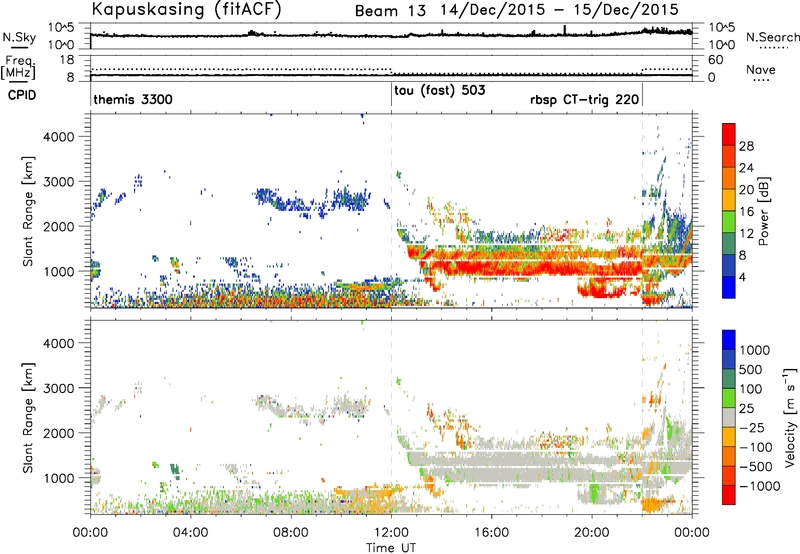Pick the red top segment of Power colorbar
The width and height of the screenshot is (800, 554).
point(729,134)
